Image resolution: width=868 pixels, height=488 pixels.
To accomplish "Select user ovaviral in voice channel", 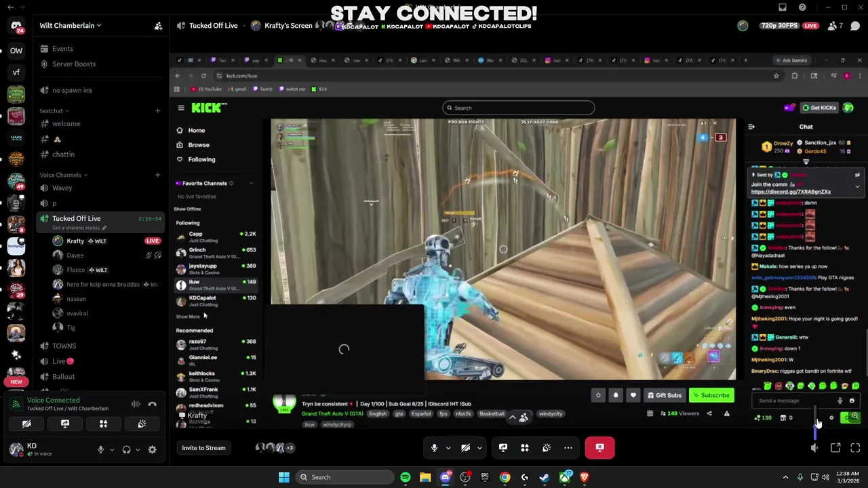I will click(77, 313).
